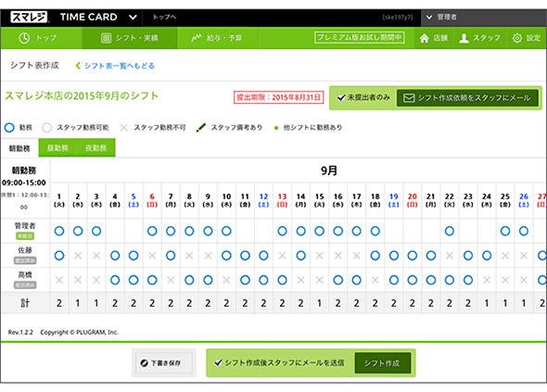Select the 夜勤務 shift tab

[95, 148]
